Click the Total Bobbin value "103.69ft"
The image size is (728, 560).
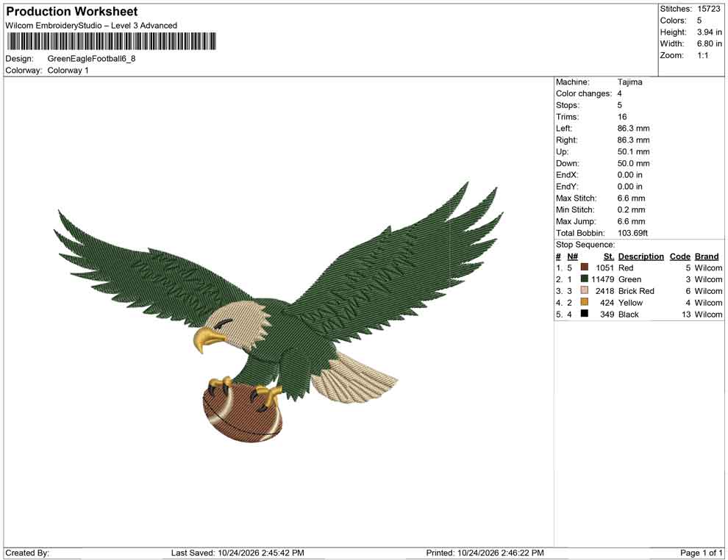(632, 233)
